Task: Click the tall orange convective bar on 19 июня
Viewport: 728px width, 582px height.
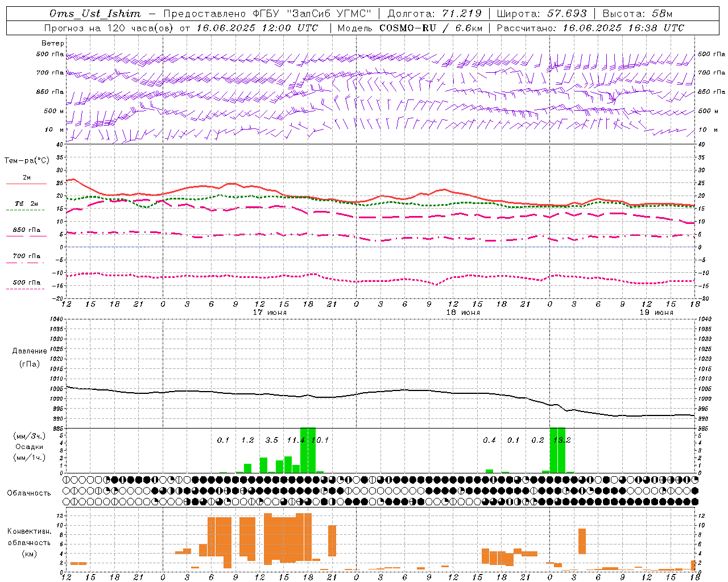Action: [x=582, y=541]
